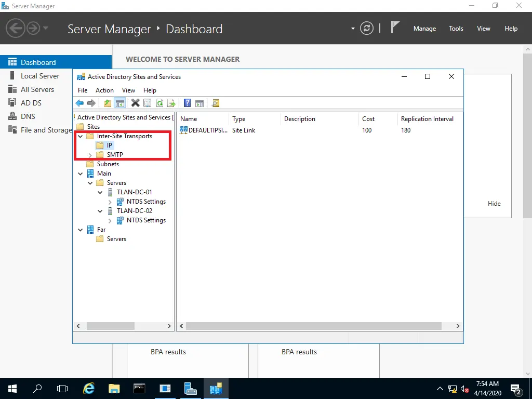The image size is (532, 399).
Task: Select TLAN-DC-01 server node
Action: (135, 192)
